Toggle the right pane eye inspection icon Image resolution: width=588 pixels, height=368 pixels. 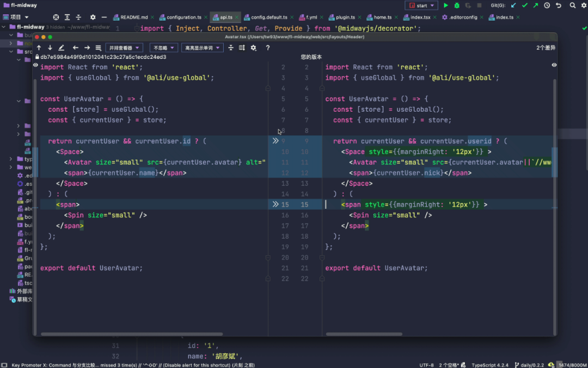pos(554,65)
